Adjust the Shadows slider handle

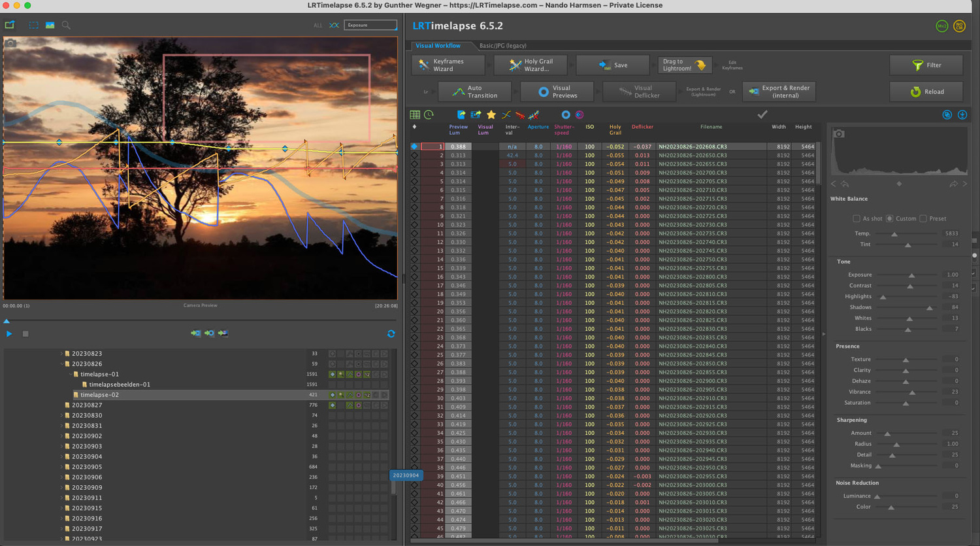click(x=930, y=308)
